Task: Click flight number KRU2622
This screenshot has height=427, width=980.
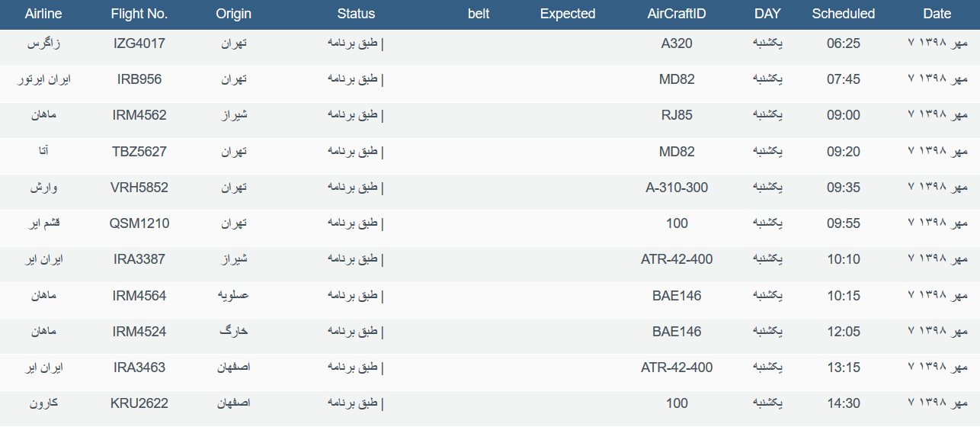Action: click(139, 403)
